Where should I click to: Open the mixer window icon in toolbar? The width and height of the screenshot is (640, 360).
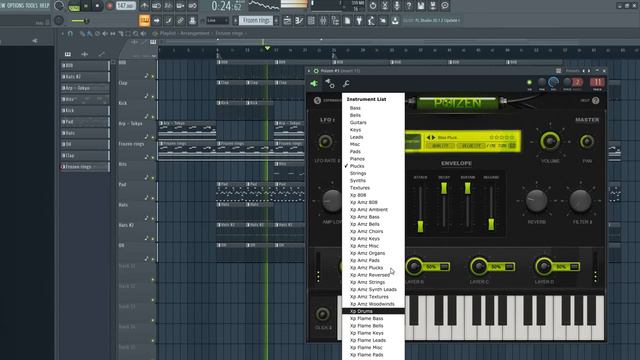click(x=323, y=20)
